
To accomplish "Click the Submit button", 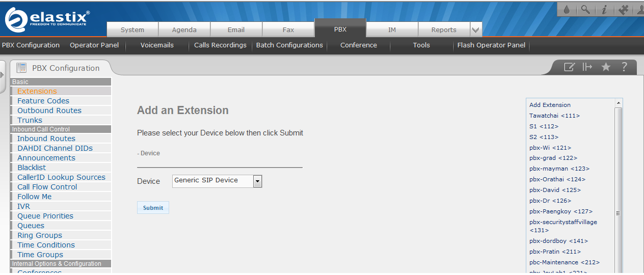I will click(x=153, y=208).
